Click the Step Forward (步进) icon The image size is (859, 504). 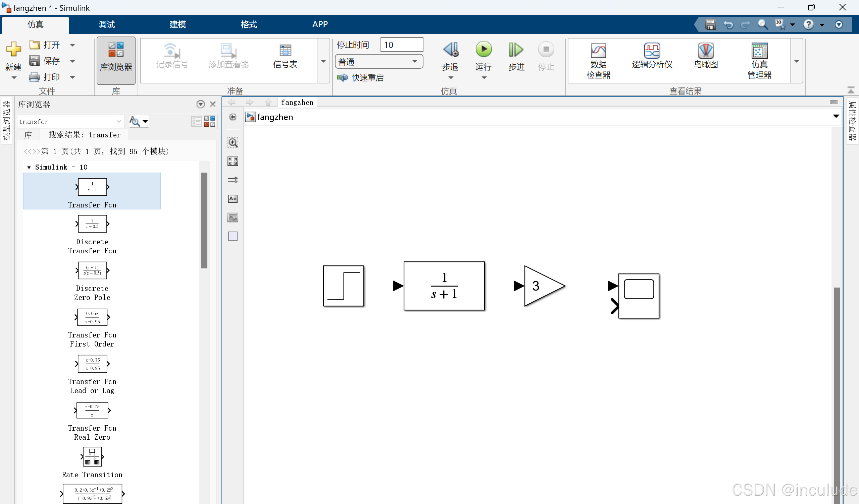click(516, 50)
